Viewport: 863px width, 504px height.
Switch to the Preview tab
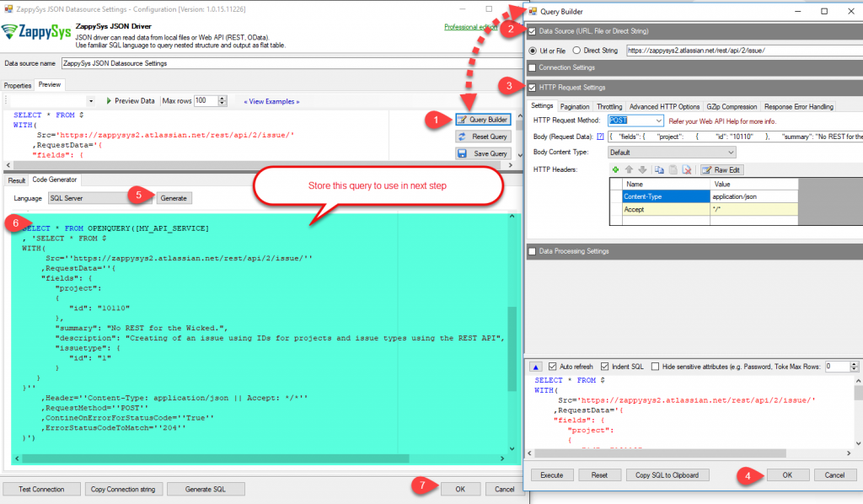pos(50,85)
